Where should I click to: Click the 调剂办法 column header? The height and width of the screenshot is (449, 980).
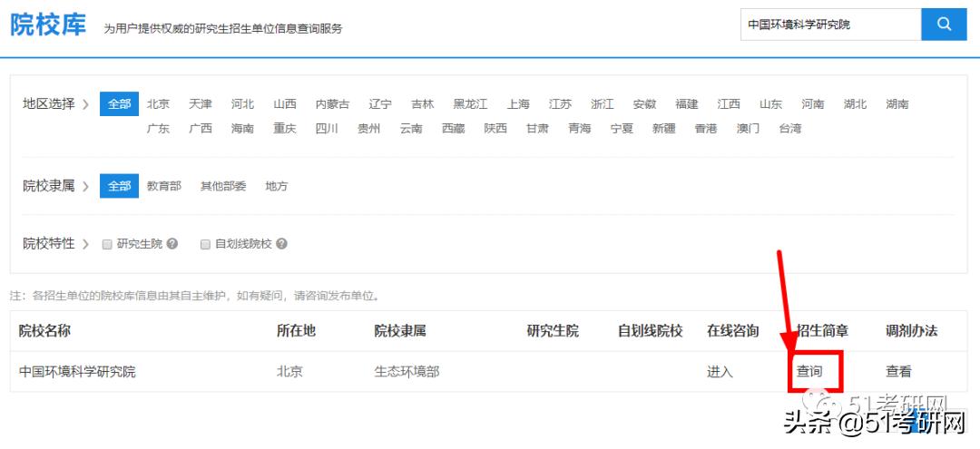(x=912, y=330)
